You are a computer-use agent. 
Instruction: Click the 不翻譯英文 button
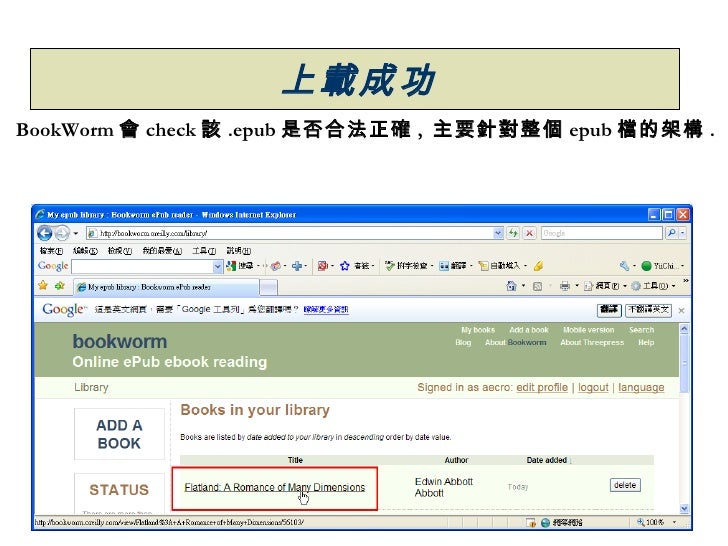click(648, 310)
